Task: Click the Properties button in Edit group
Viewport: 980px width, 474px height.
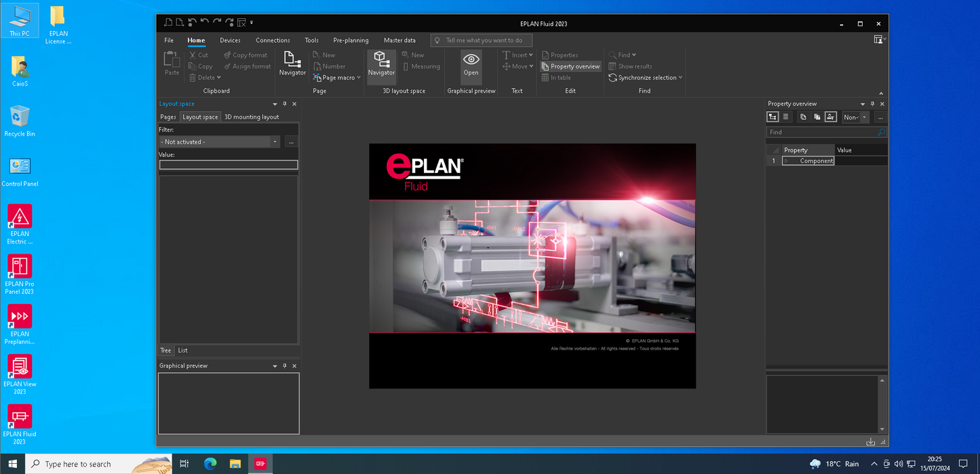Action: coord(560,55)
